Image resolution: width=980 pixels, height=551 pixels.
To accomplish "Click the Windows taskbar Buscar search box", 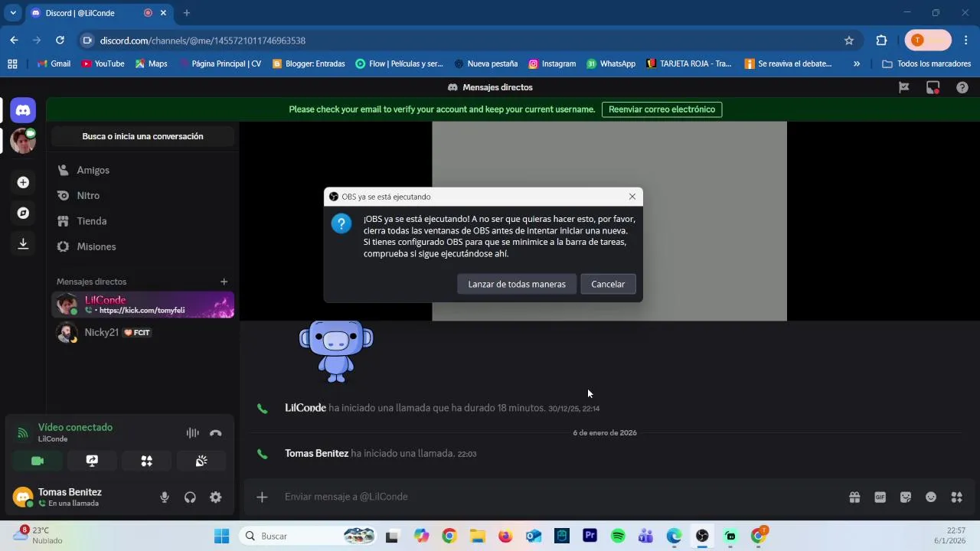I will pos(308,536).
